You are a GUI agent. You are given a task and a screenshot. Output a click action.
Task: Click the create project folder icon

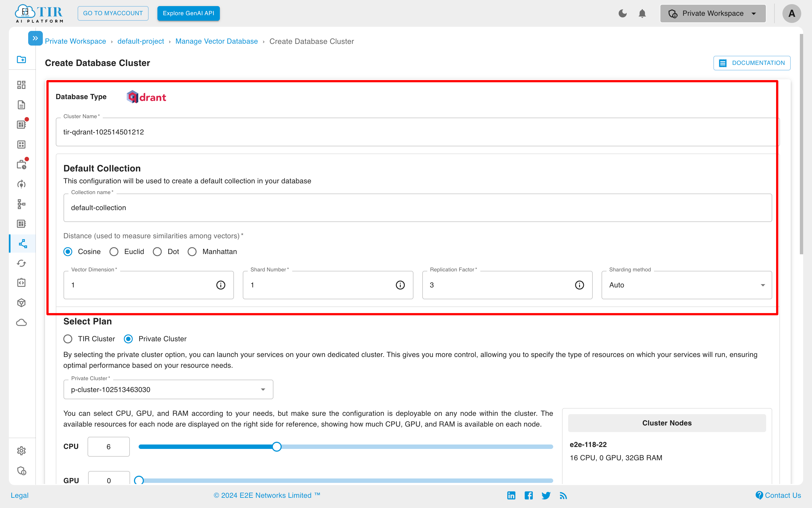[x=22, y=59]
